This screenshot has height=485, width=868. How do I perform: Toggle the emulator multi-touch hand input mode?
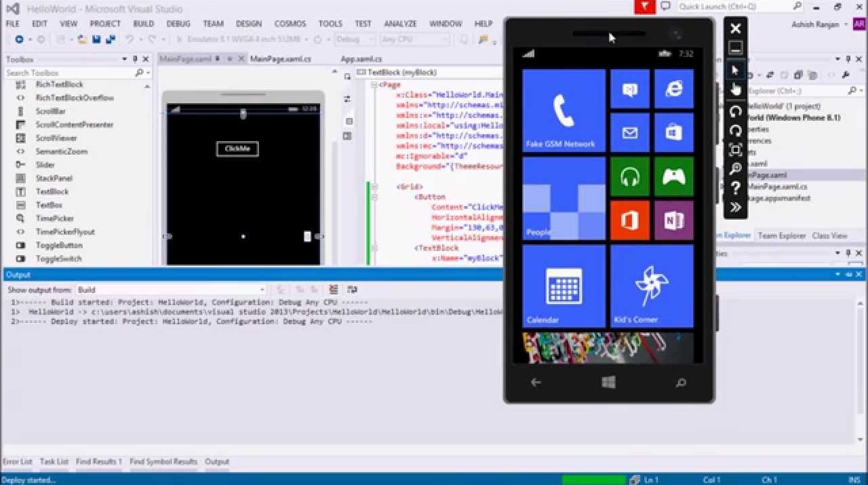coord(735,90)
